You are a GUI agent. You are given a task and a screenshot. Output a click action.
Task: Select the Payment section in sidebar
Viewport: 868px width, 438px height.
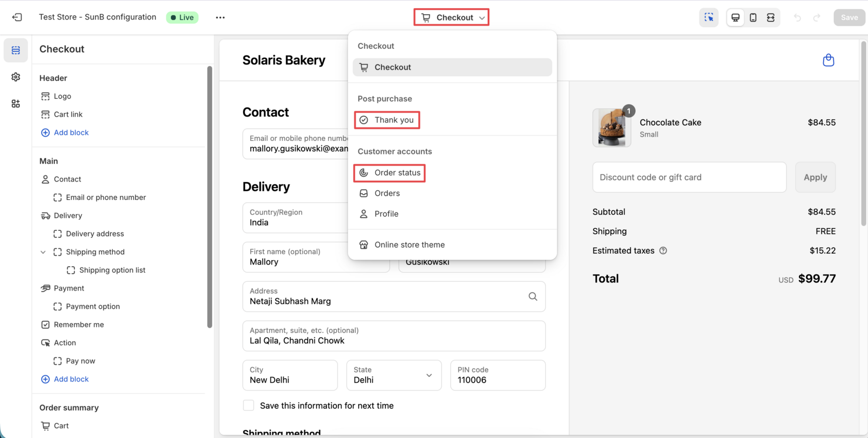(69, 288)
